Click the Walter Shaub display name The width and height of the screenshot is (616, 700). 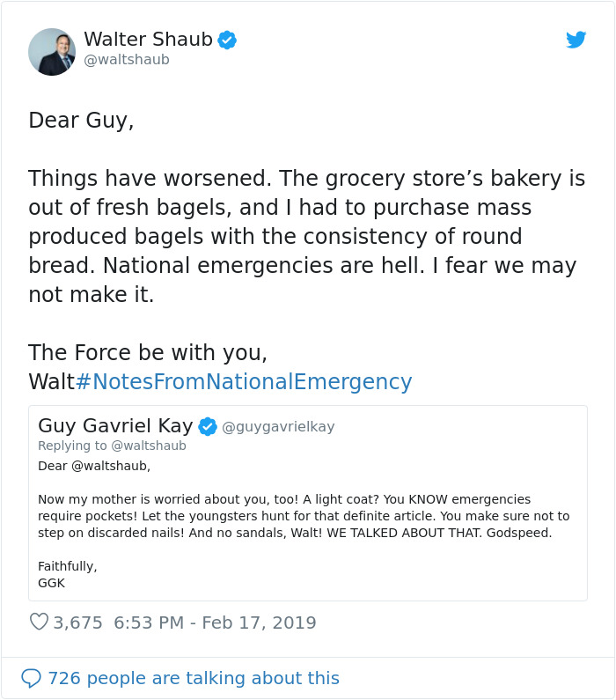pos(148,40)
